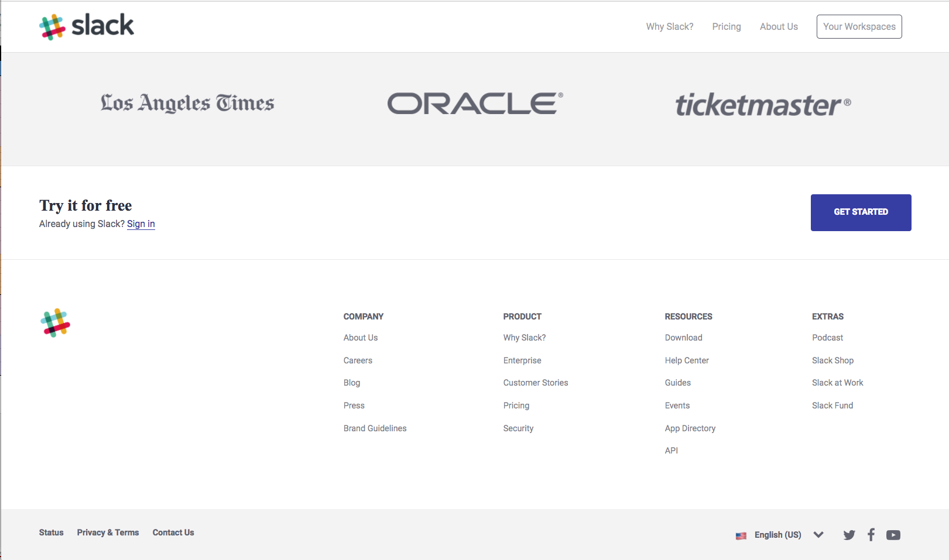
Task: Open Brand Guidelines footer link
Action: tap(375, 428)
